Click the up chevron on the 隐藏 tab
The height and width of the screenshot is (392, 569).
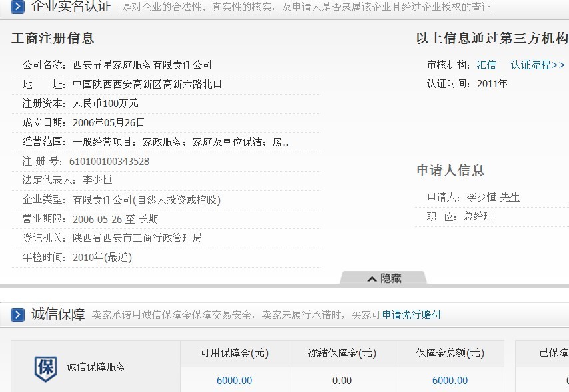(x=372, y=279)
